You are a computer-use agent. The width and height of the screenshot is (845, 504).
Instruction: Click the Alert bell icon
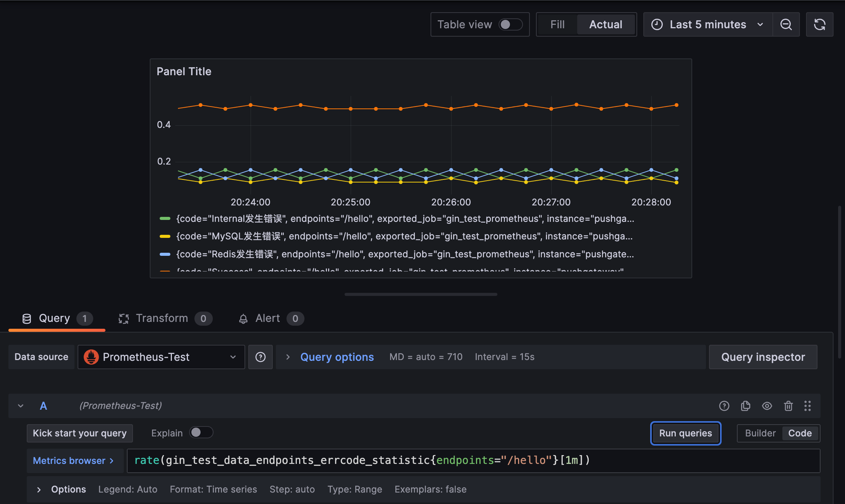243,318
